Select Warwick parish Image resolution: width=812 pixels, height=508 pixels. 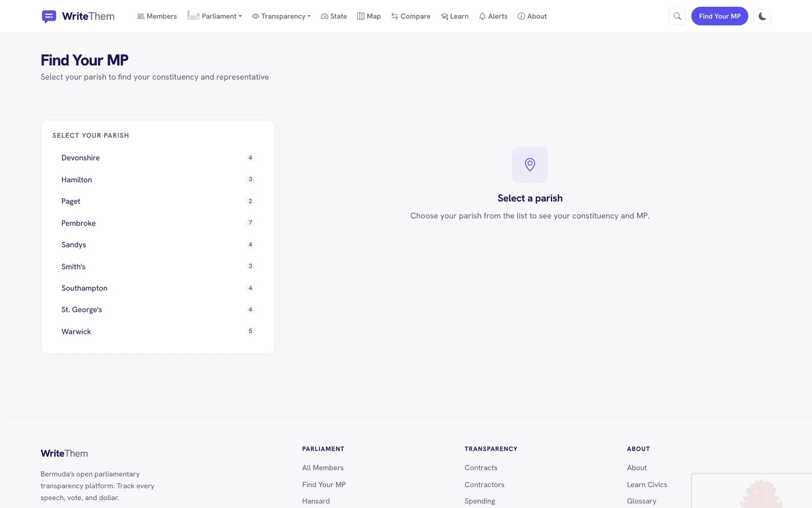(x=158, y=331)
